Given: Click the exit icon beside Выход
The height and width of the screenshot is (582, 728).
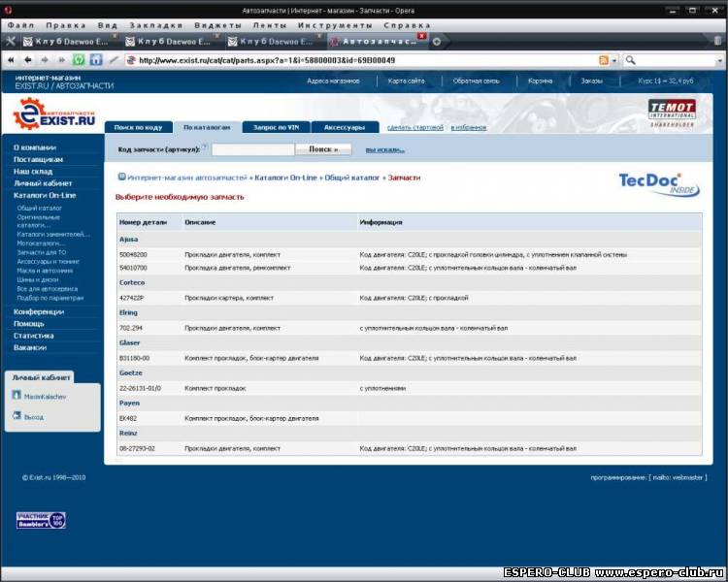Looking at the screenshot, I should pos(17,415).
